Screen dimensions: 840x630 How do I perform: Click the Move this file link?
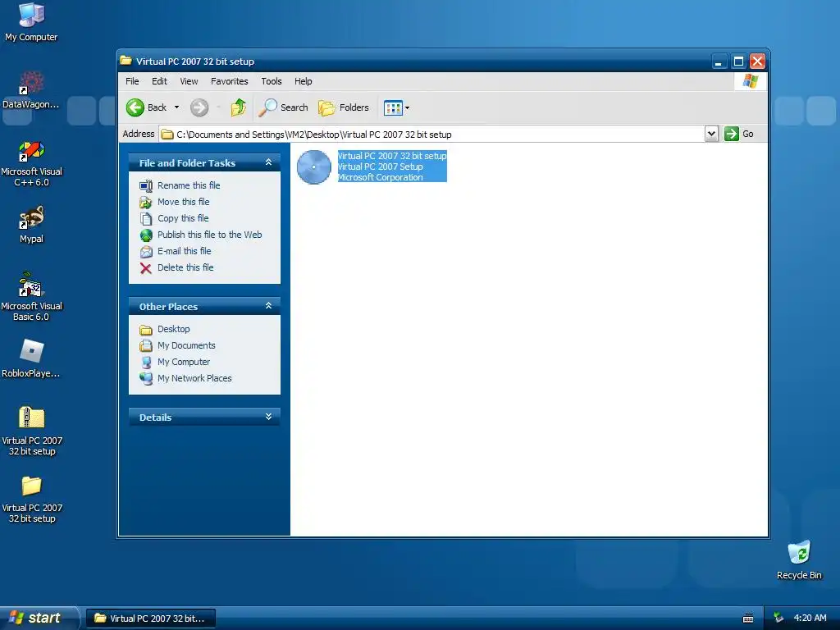pos(183,202)
